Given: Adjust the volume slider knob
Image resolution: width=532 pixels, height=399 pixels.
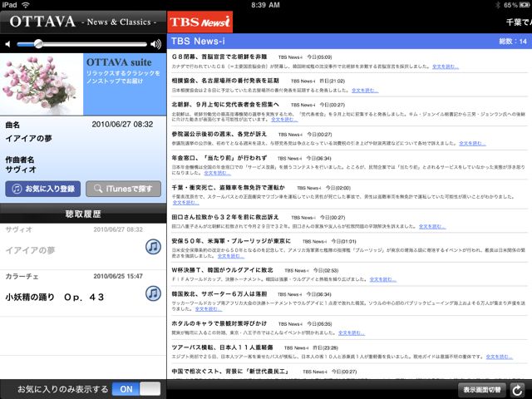Looking at the screenshot, I should pos(38,44).
